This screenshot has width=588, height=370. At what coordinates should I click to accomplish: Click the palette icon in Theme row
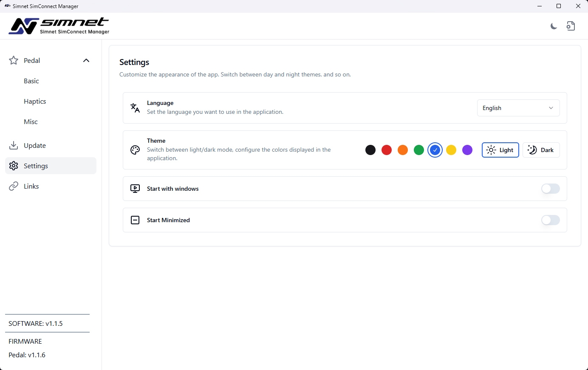[135, 150]
